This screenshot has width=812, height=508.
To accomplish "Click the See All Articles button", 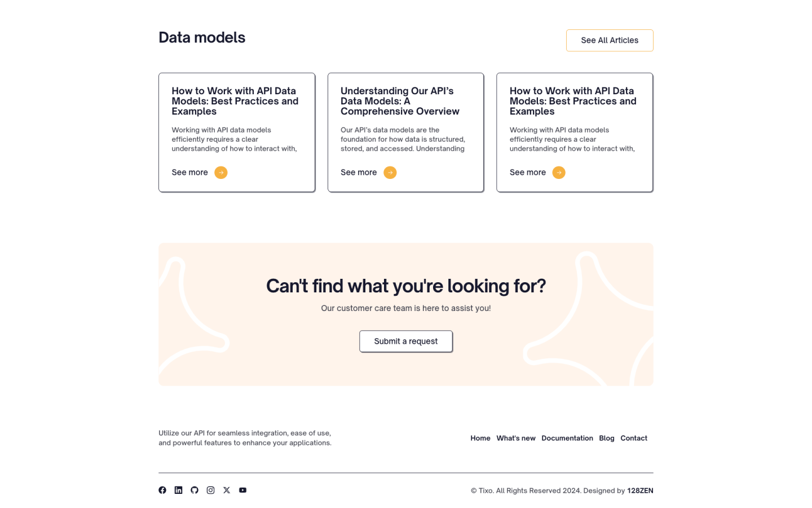I will coord(610,41).
